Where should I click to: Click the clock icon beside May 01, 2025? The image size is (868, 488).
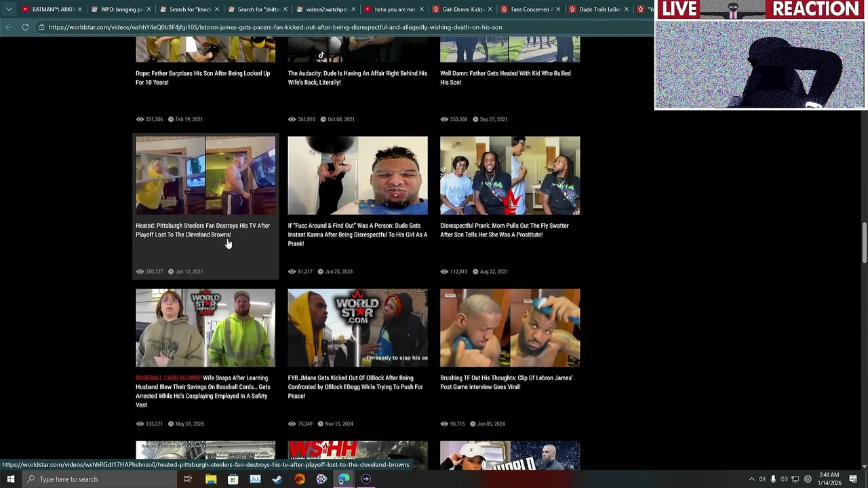170,424
